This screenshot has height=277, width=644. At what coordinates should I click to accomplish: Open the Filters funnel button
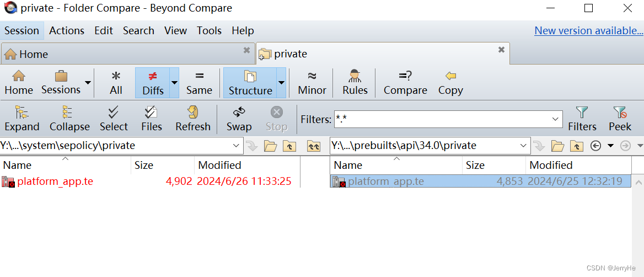coord(582,119)
